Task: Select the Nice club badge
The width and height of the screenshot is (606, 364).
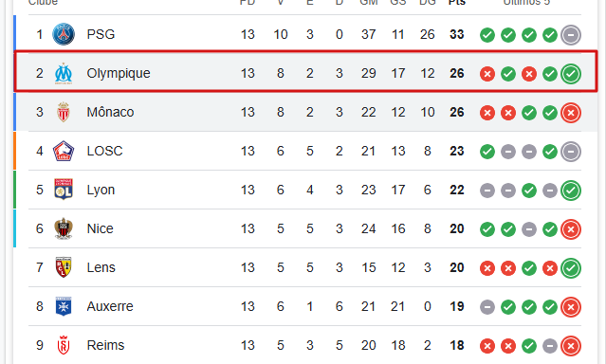Action: (x=64, y=228)
